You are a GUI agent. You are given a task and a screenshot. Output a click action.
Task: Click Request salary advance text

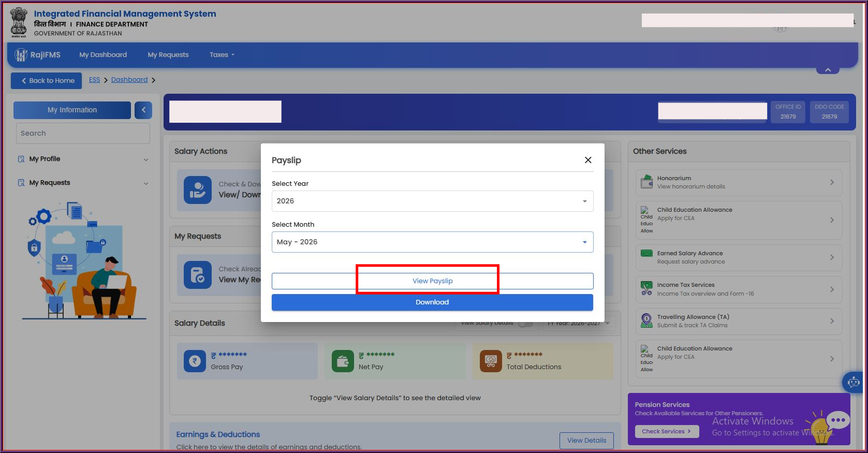[x=690, y=262]
